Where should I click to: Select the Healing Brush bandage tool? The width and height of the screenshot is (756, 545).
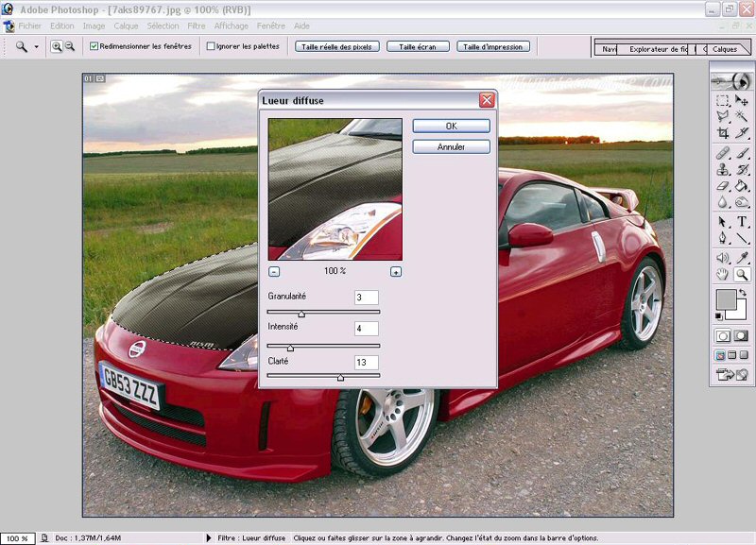pos(722,153)
